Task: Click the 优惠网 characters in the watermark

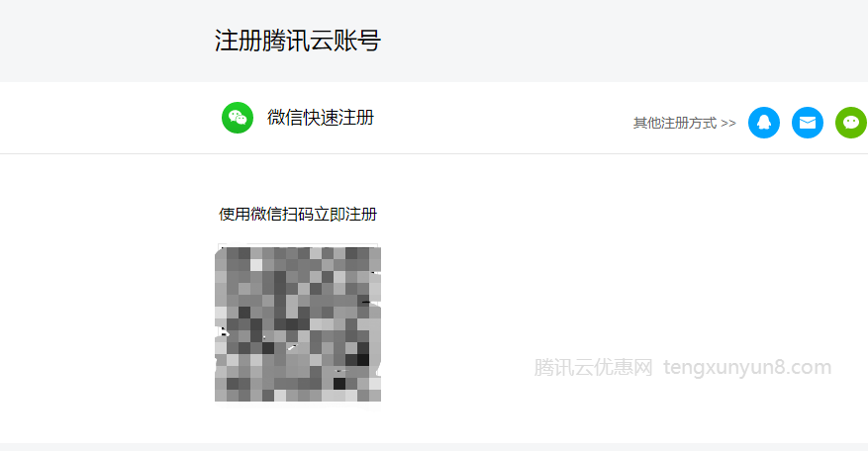Action: point(624,368)
